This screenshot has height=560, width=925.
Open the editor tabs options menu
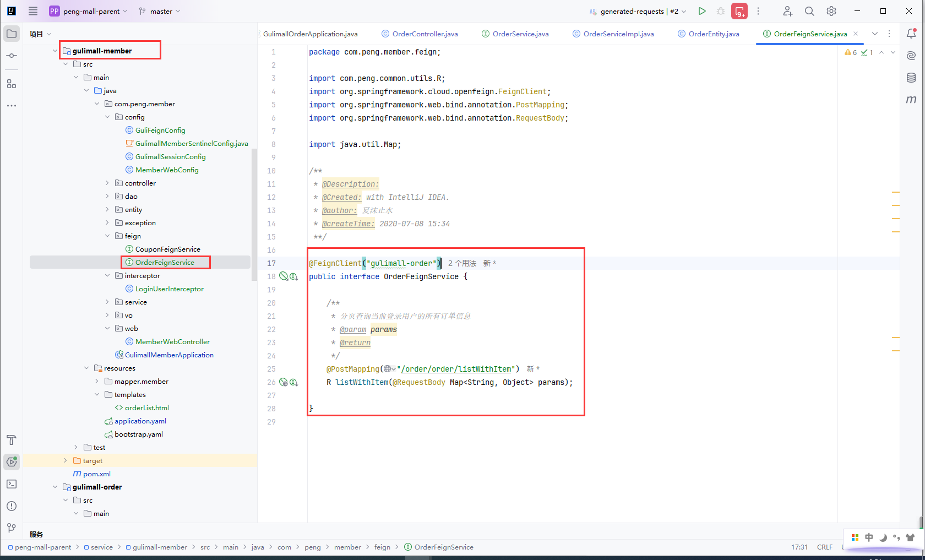889,34
